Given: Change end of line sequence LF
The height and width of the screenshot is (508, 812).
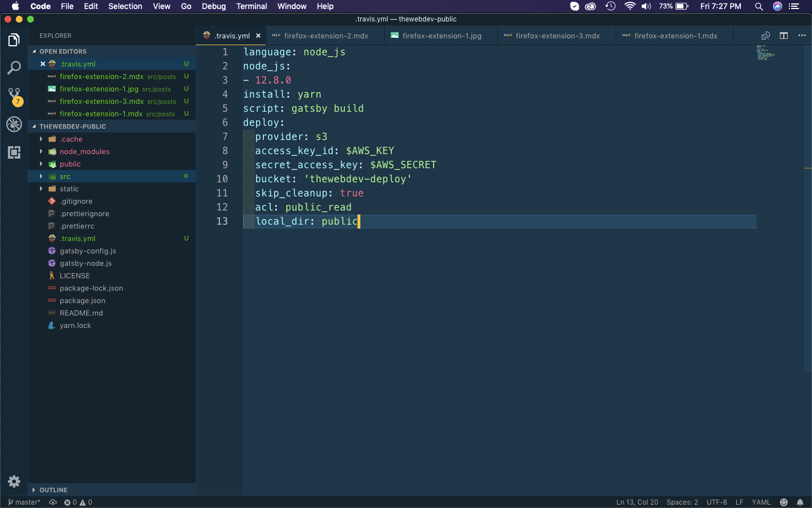Looking at the screenshot, I should pyautogui.click(x=739, y=502).
